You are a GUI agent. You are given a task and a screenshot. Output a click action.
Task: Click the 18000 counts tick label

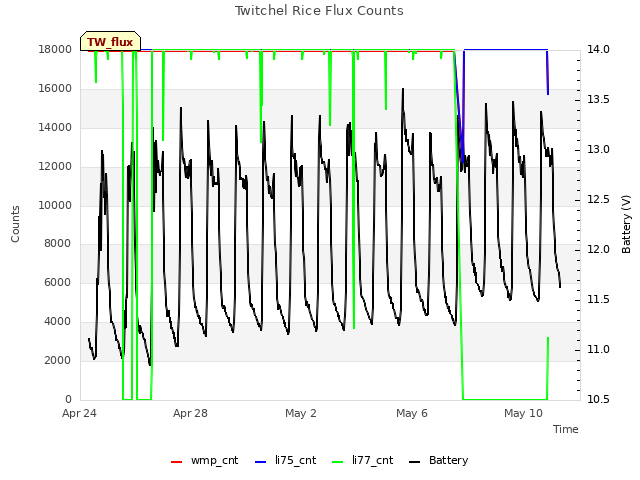55,50
